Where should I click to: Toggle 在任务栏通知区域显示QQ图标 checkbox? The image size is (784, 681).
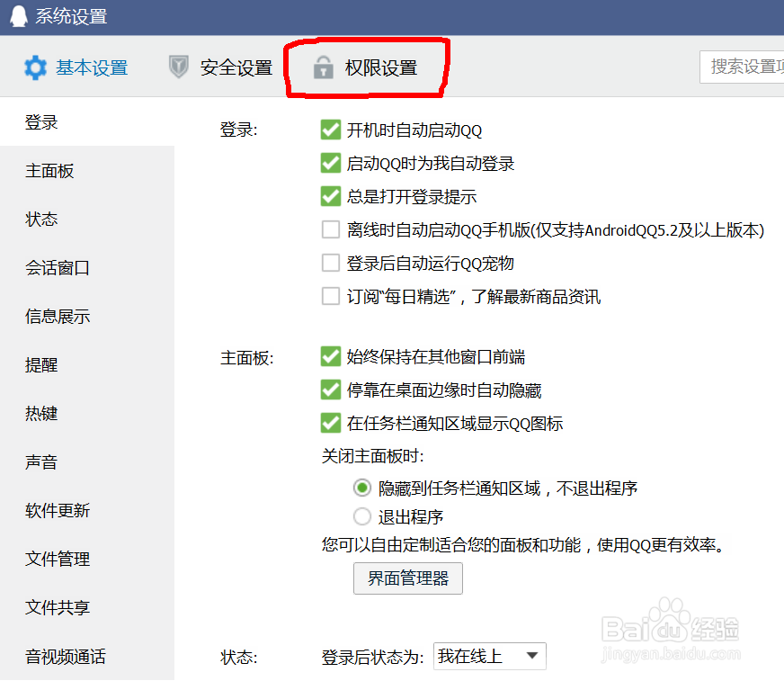(x=331, y=424)
